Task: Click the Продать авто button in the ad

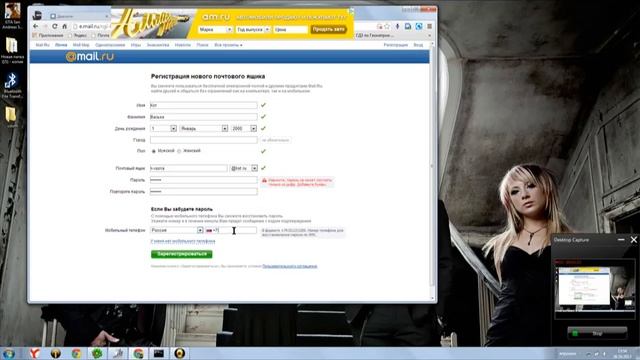Action: click(329, 29)
